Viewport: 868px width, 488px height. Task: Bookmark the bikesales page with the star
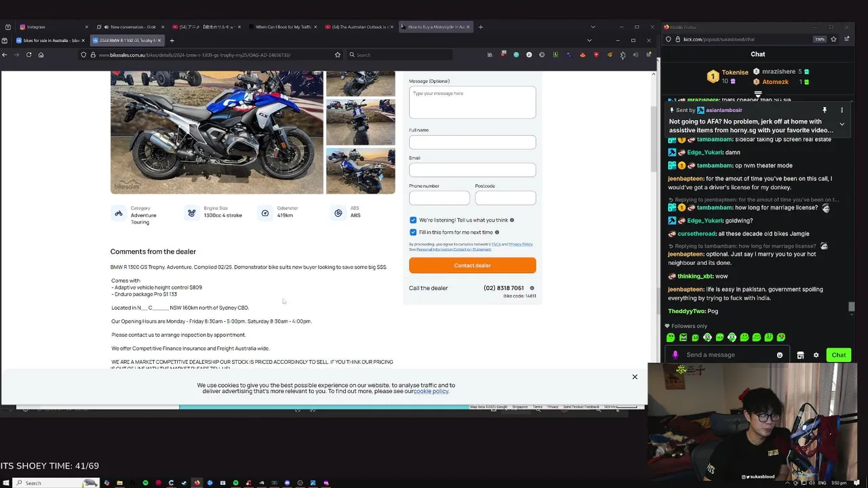pos(338,55)
